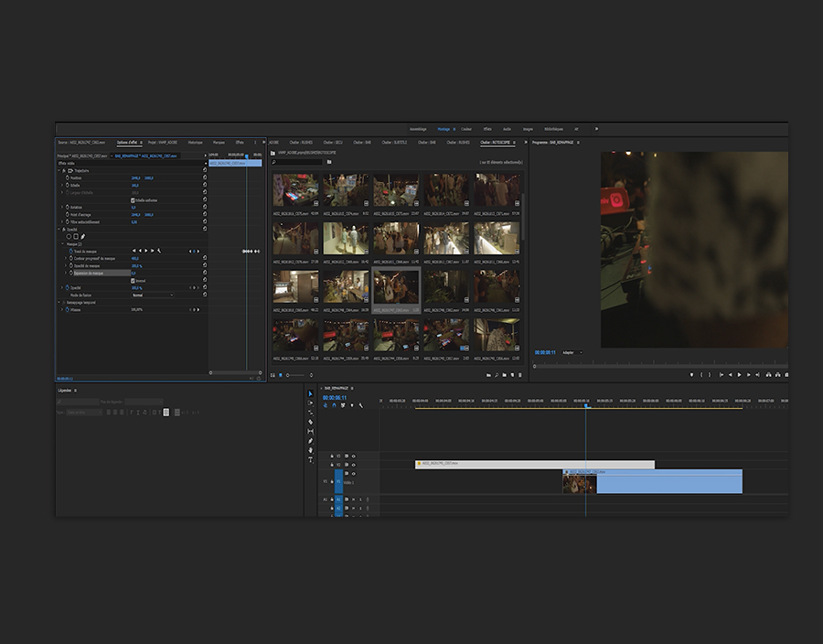The height and width of the screenshot is (644, 823).
Task: Click the pen mask tool under Opacité
Action: pos(82,236)
